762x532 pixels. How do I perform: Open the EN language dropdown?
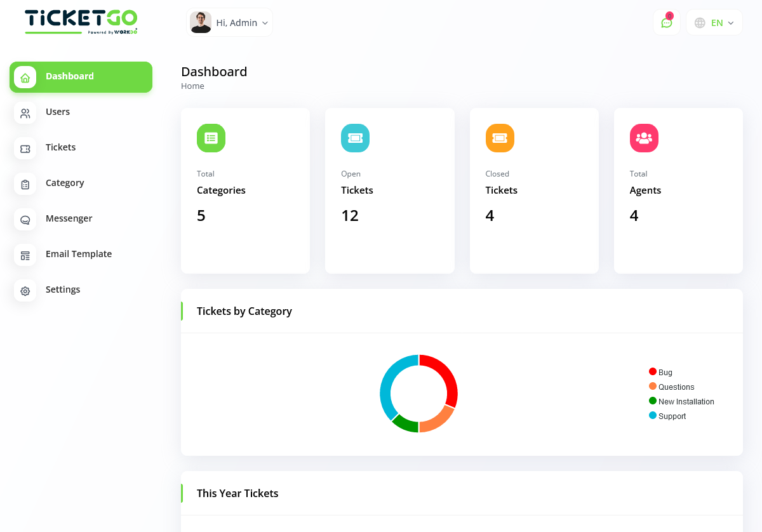pos(714,23)
